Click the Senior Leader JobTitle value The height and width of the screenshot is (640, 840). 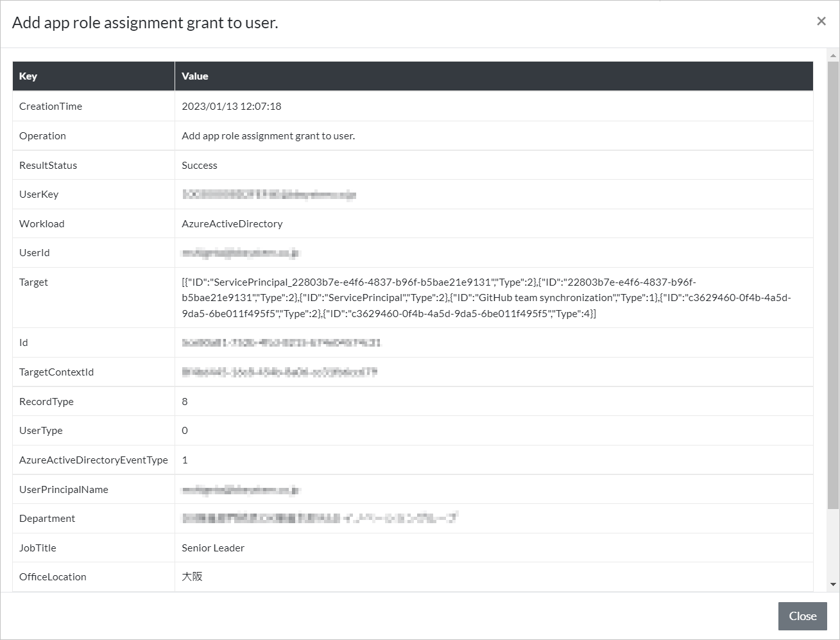(213, 548)
